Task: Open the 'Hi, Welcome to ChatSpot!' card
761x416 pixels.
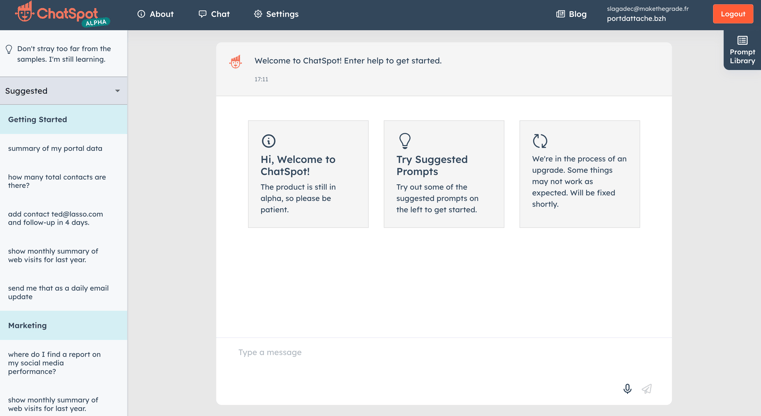Action: [308, 174]
